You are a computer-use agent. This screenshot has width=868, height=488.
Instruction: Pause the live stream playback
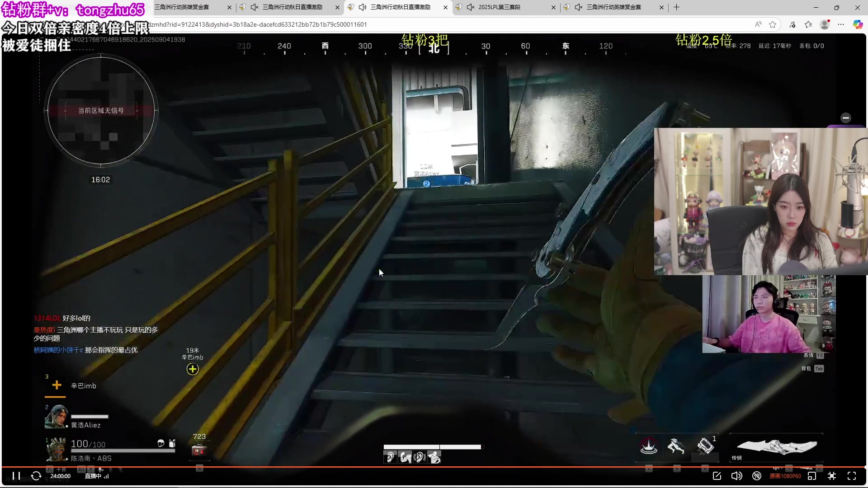[16, 476]
